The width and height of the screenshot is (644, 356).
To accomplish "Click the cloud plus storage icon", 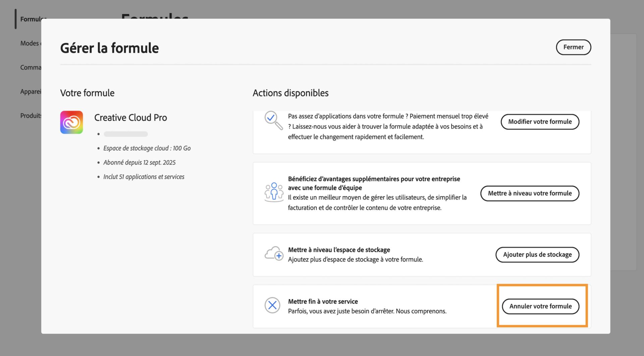I will click(x=274, y=254).
